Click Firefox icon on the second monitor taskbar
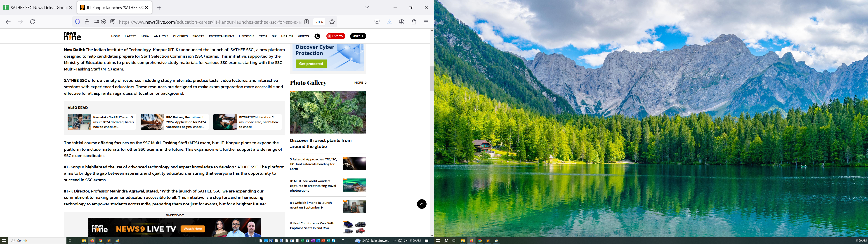 471,241
